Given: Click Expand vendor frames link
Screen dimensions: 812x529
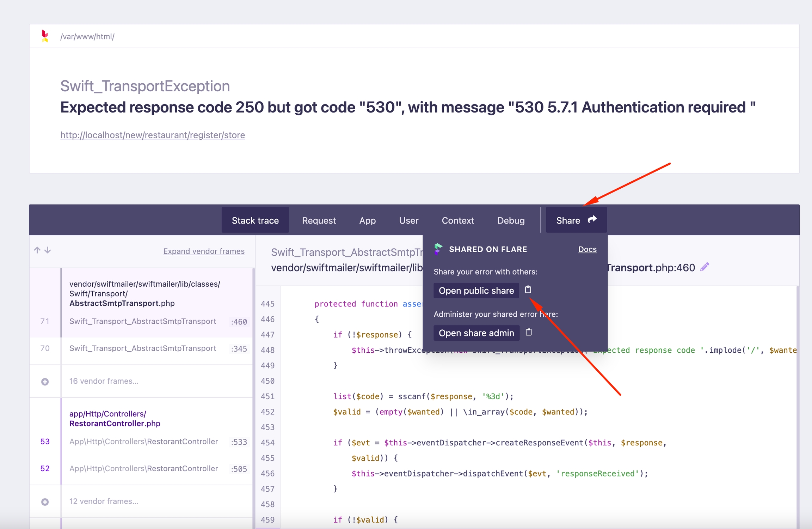Looking at the screenshot, I should click(x=204, y=251).
